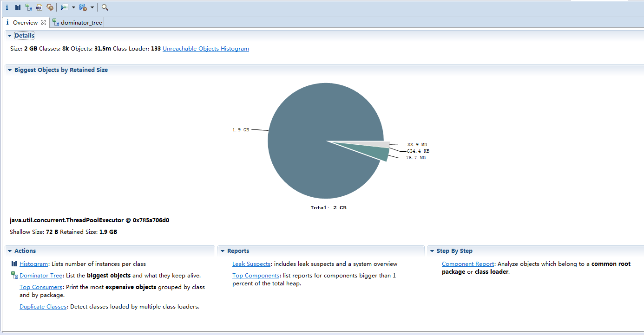The width and height of the screenshot is (644, 335).
Task: Collapse the Details section
Action: [x=10, y=36]
